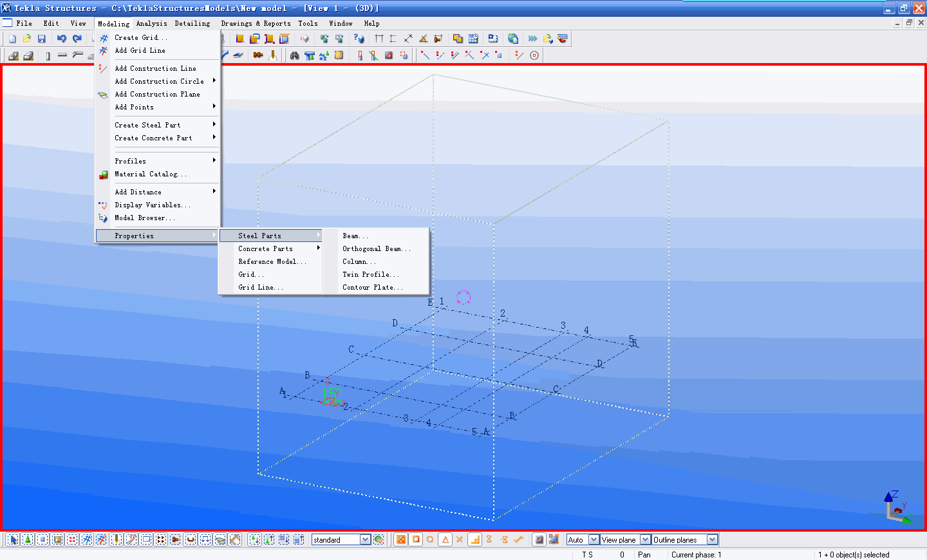The height and width of the screenshot is (560, 927).
Task: Open the standard selection filter dropdown
Action: click(x=365, y=539)
